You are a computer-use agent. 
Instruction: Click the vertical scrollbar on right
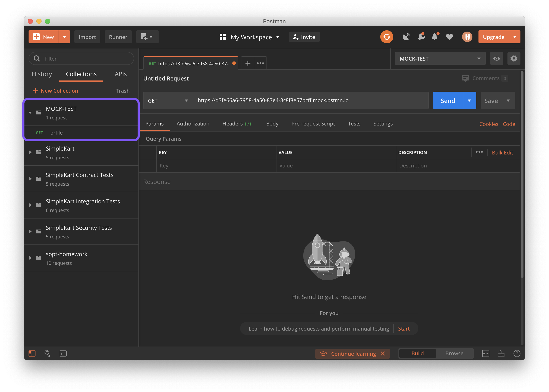(522, 174)
